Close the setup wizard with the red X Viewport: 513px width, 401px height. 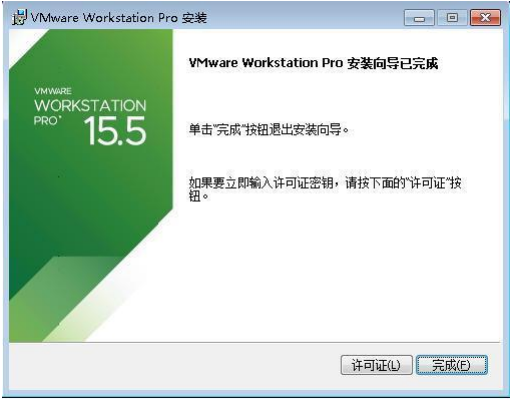(x=485, y=17)
